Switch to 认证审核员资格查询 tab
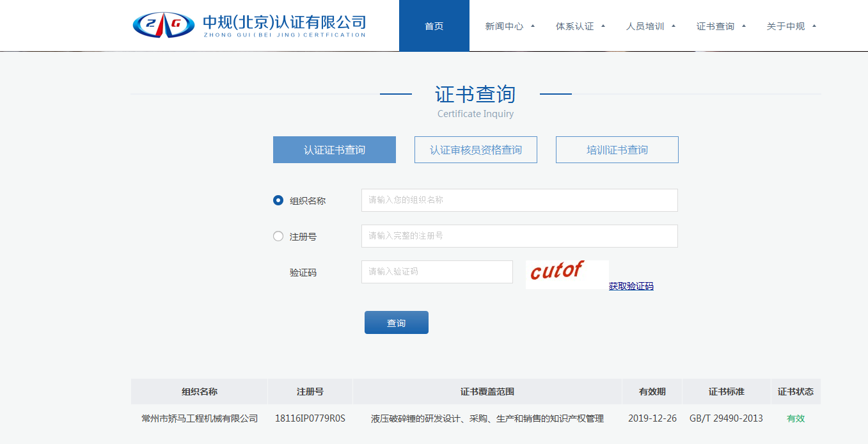 (x=475, y=150)
